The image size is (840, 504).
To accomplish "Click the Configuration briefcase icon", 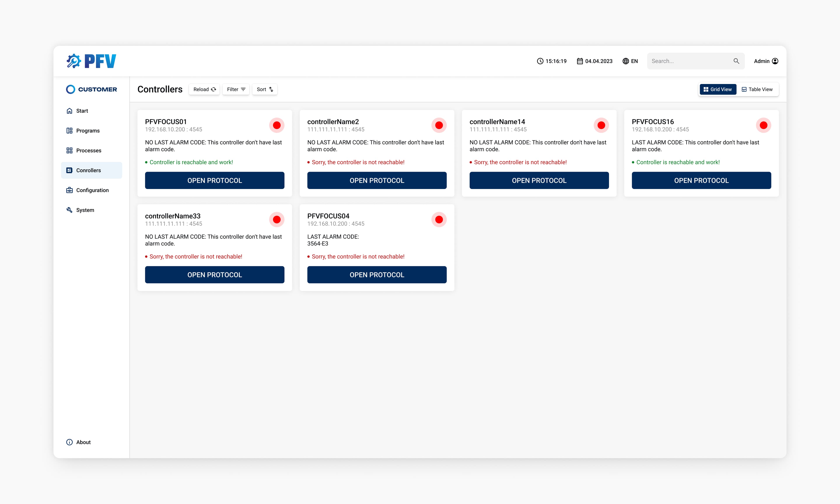I will pos(69,190).
